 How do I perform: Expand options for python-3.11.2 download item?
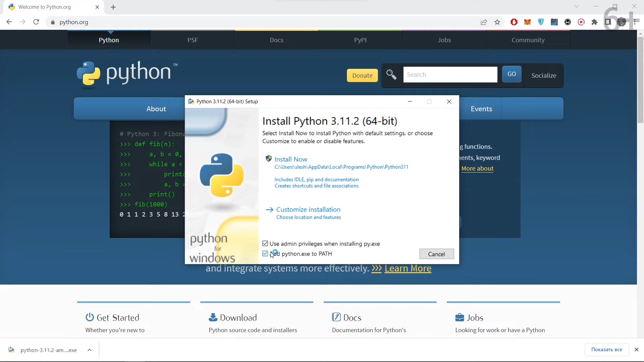(90, 350)
